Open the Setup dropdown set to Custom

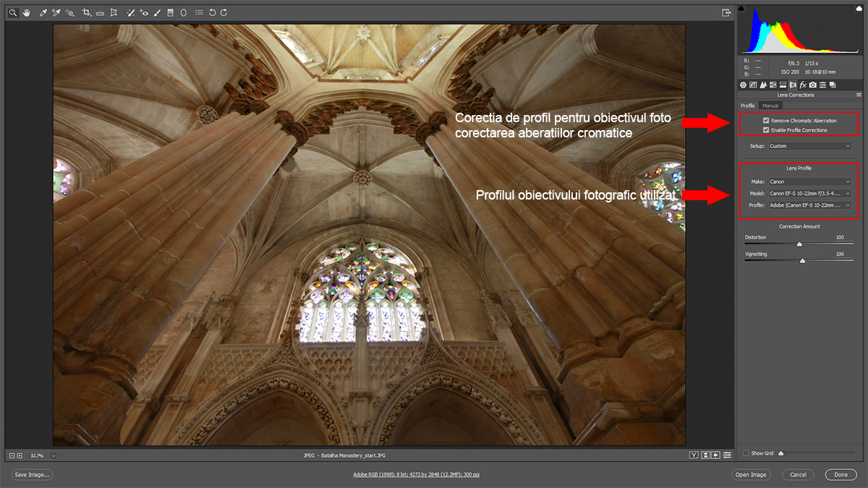[809, 146]
